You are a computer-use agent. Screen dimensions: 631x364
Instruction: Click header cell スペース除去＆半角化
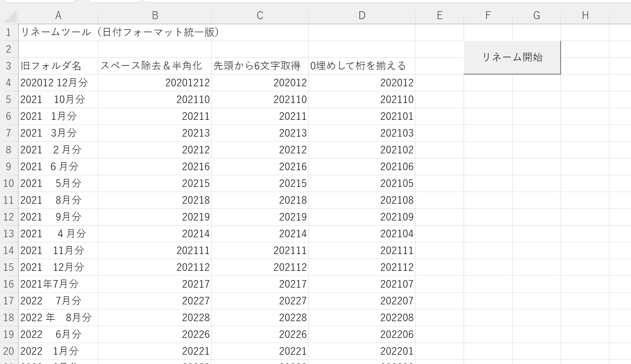[x=155, y=66]
